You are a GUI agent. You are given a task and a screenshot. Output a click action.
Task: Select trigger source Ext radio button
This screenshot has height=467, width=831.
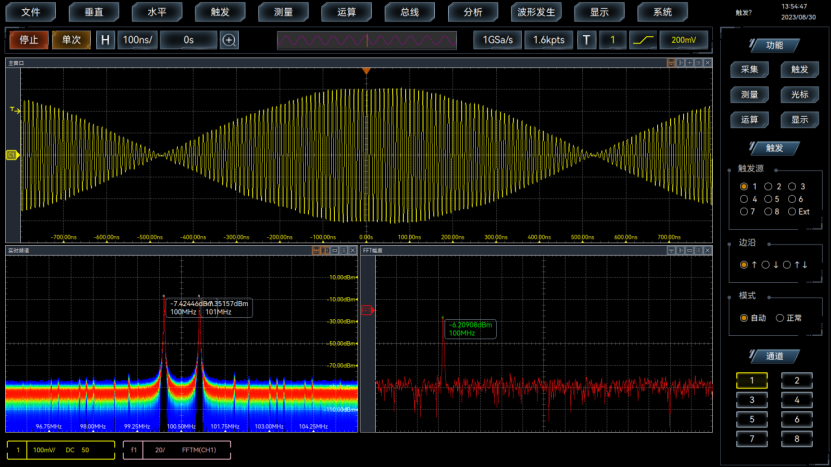(792, 211)
